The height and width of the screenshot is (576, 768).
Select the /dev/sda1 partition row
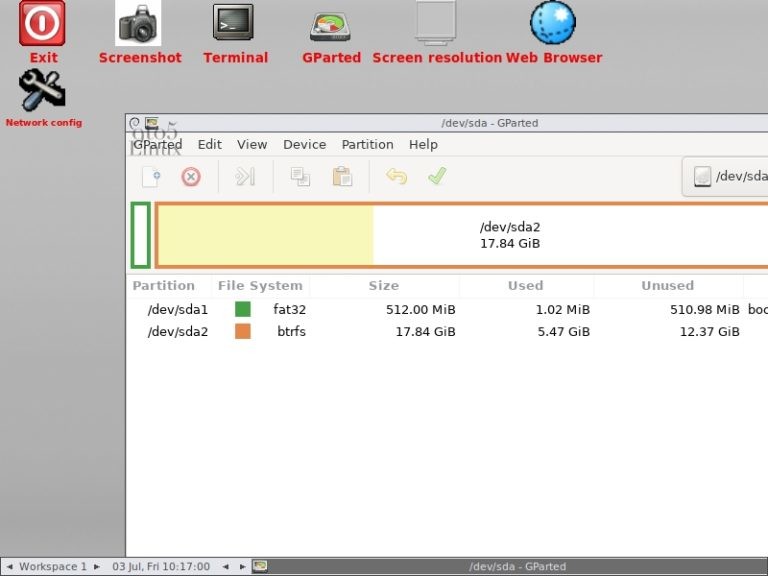pyautogui.click(x=447, y=310)
